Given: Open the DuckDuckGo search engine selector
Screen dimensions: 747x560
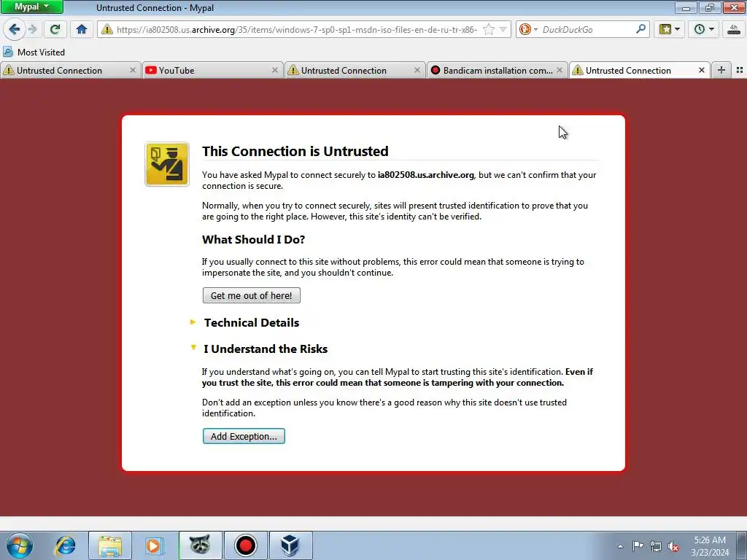Looking at the screenshot, I should [528, 29].
